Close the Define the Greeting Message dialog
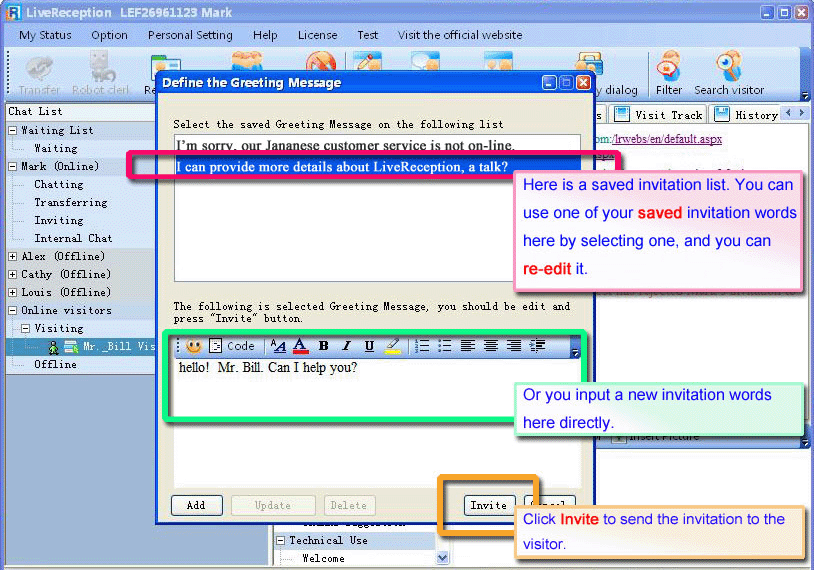814x570 pixels. [584, 83]
